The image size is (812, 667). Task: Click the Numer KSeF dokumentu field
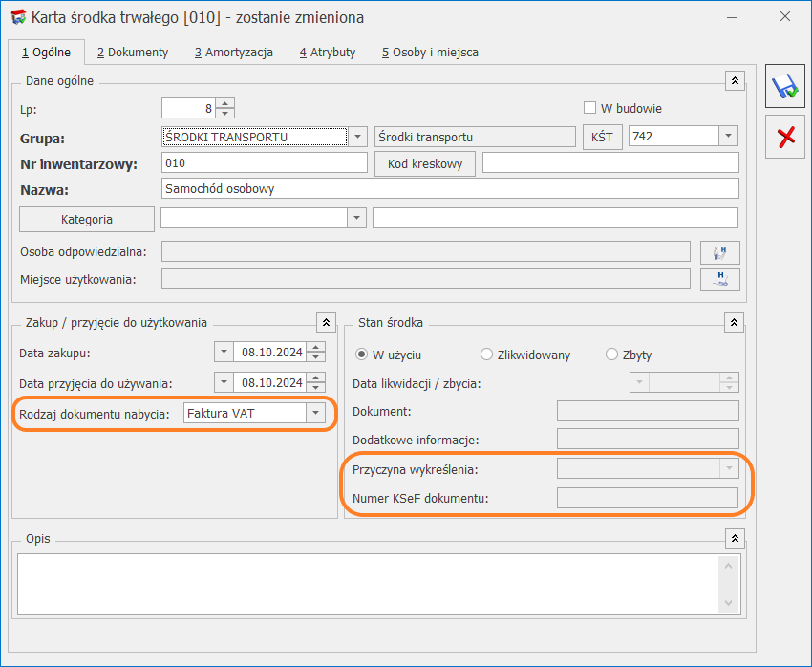(648, 498)
